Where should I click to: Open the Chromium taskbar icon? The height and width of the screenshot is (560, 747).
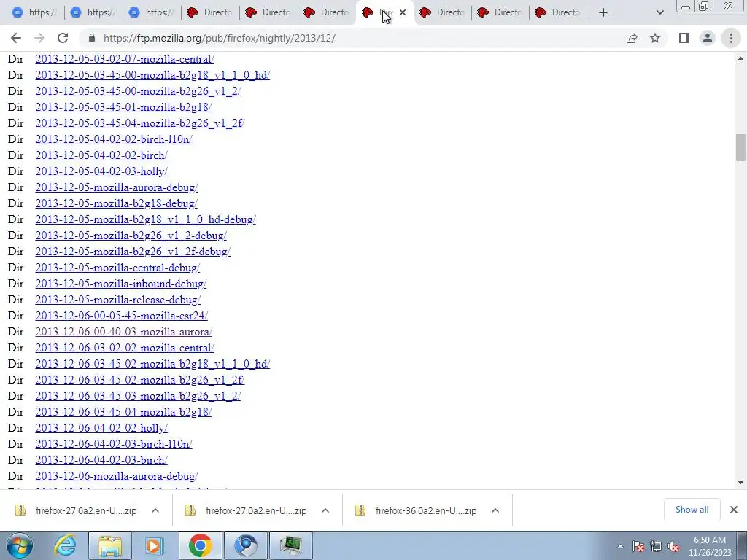coord(246,545)
